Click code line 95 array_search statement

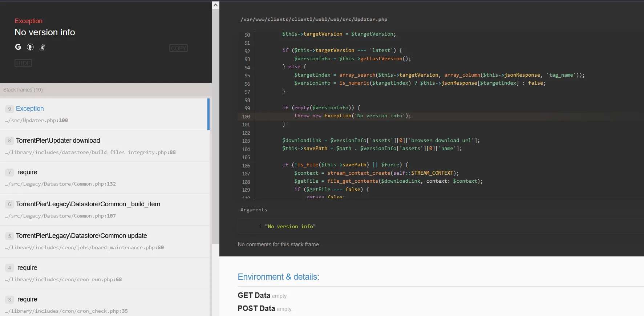(x=440, y=75)
